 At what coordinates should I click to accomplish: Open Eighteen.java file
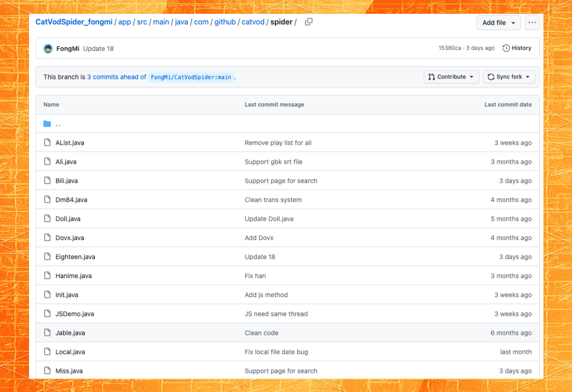(75, 257)
